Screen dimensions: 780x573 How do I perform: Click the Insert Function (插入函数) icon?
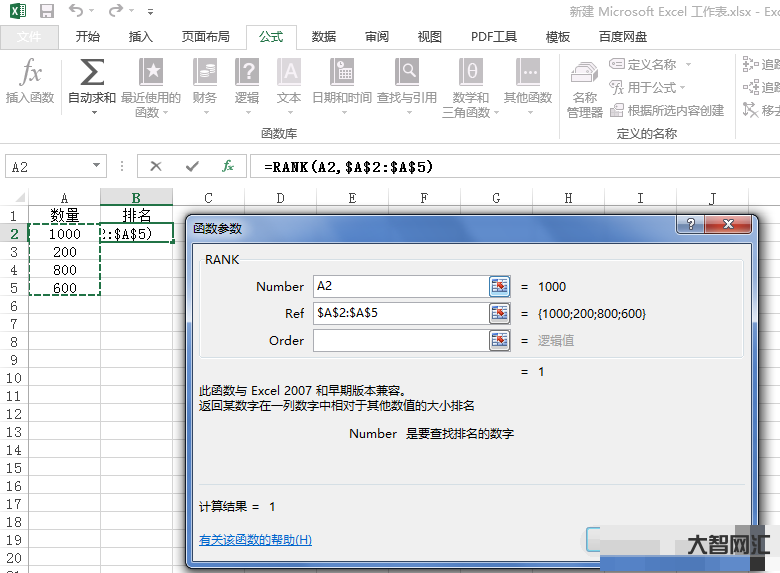coord(30,80)
